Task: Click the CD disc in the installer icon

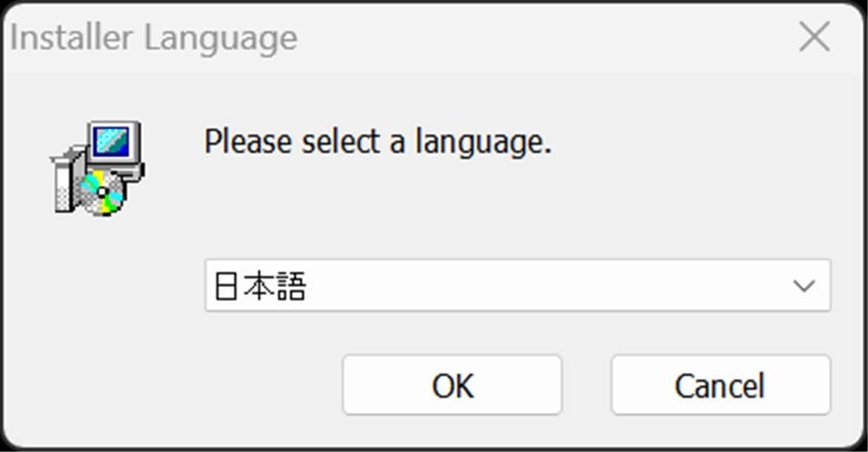Action: pyautogui.click(x=102, y=193)
